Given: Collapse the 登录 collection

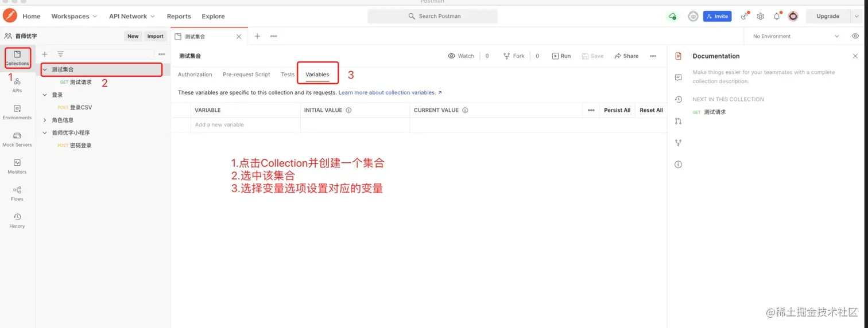Looking at the screenshot, I should (x=45, y=95).
